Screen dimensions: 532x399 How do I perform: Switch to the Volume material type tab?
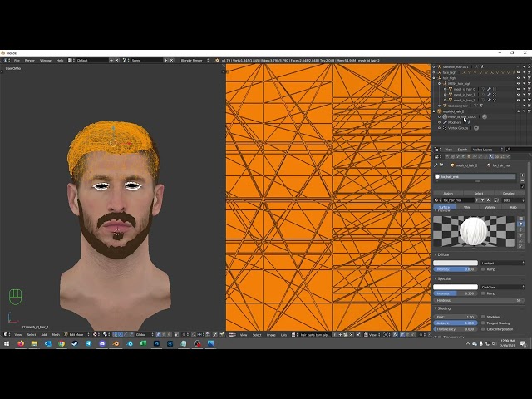click(x=490, y=207)
